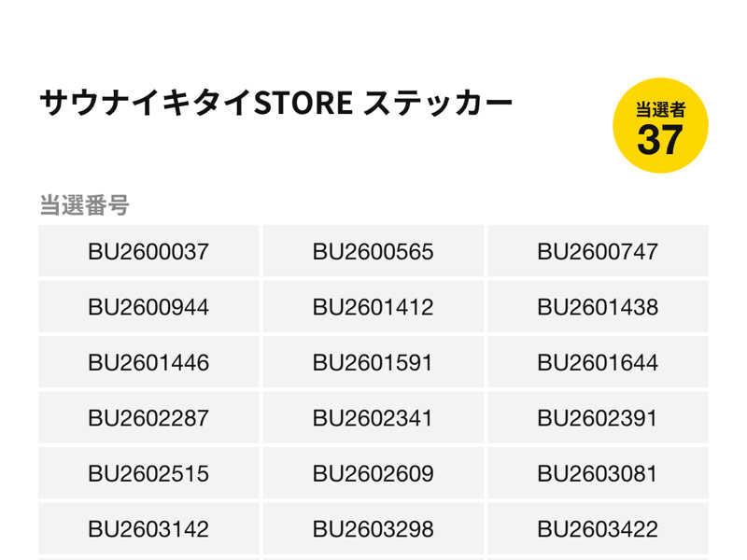Pick the number BU2602391
The height and width of the screenshot is (560, 747).
click(x=598, y=418)
